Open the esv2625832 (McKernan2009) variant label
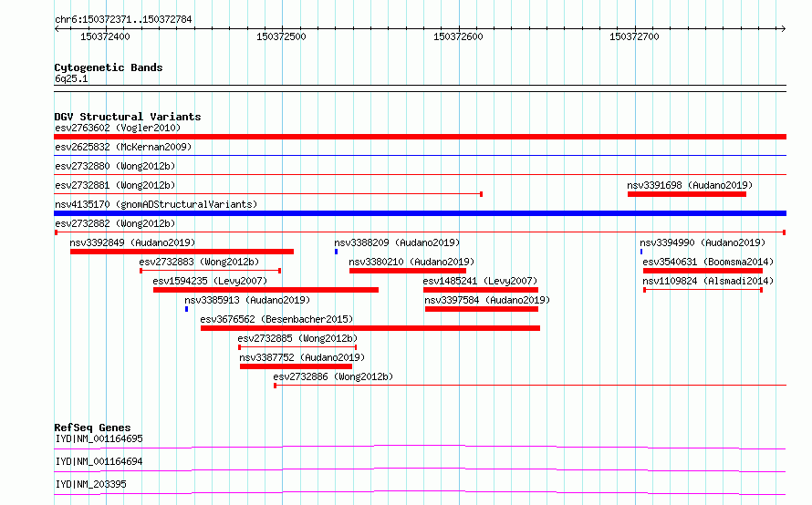The height and width of the screenshot is (505, 812). (x=123, y=147)
